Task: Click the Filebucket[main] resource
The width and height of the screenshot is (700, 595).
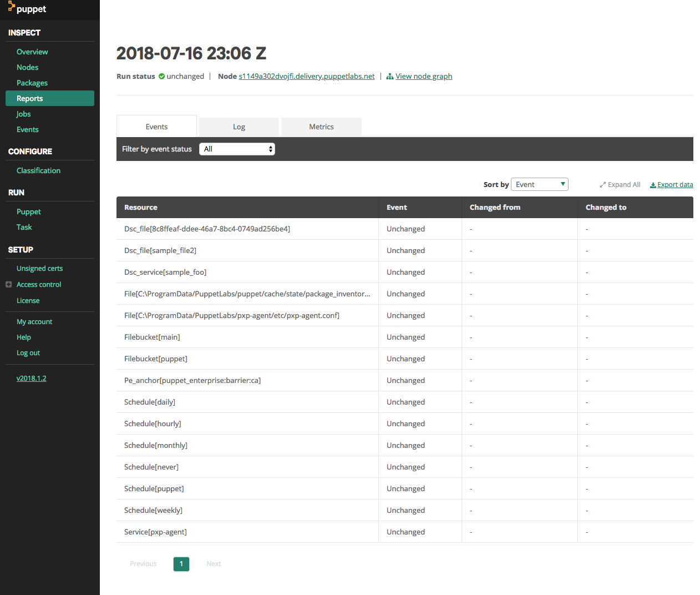Action: 152,337
